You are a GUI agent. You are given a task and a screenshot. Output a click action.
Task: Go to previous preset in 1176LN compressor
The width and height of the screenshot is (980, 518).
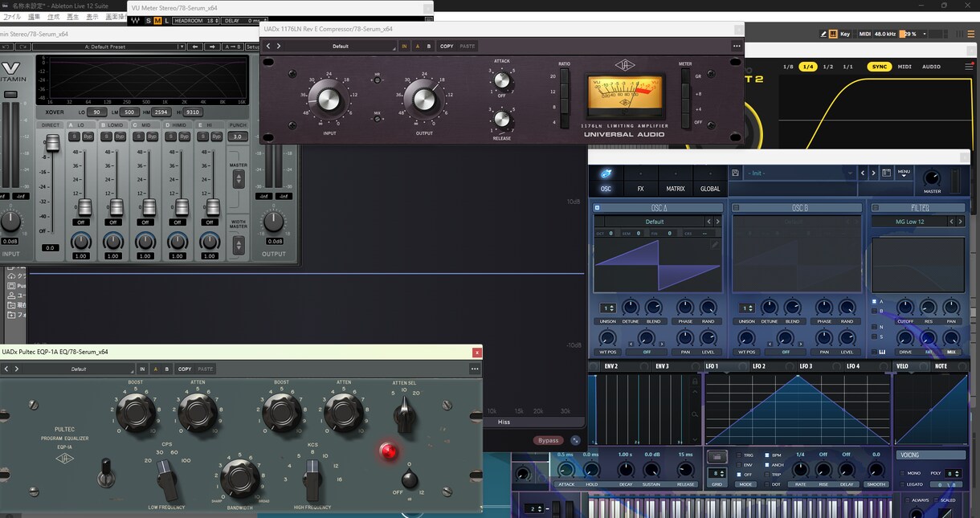269,47
